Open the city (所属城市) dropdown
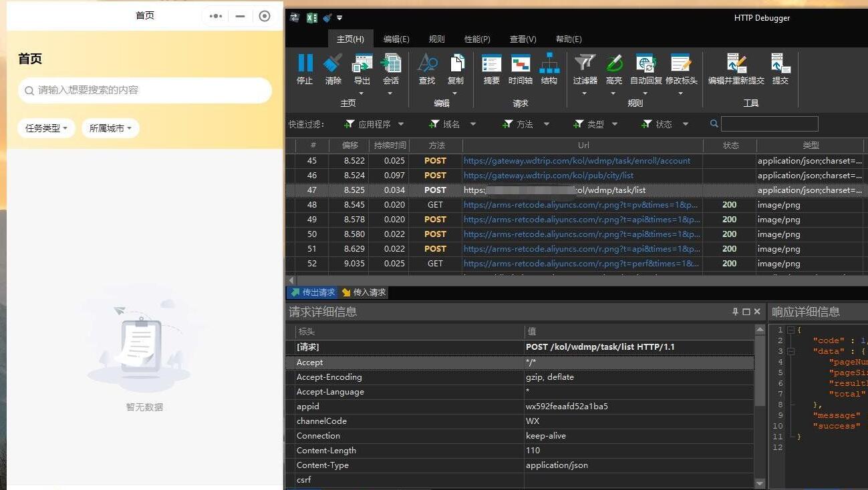 (110, 128)
